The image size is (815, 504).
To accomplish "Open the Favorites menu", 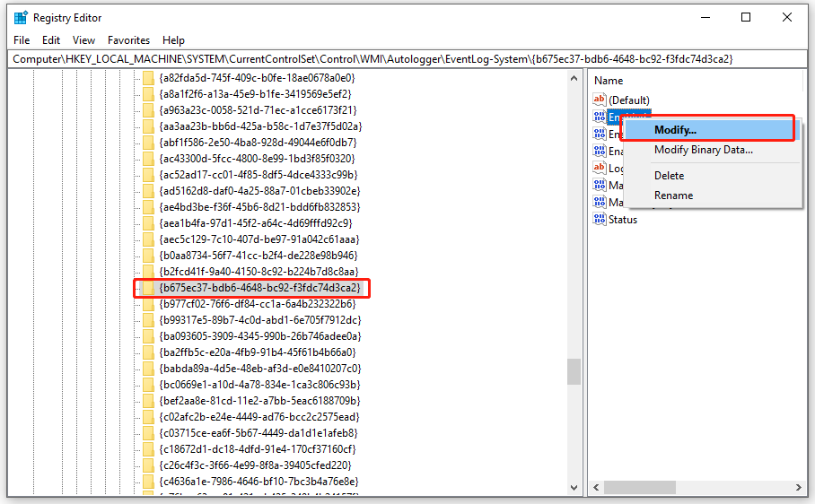I will pyautogui.click(x=128, y=40).
